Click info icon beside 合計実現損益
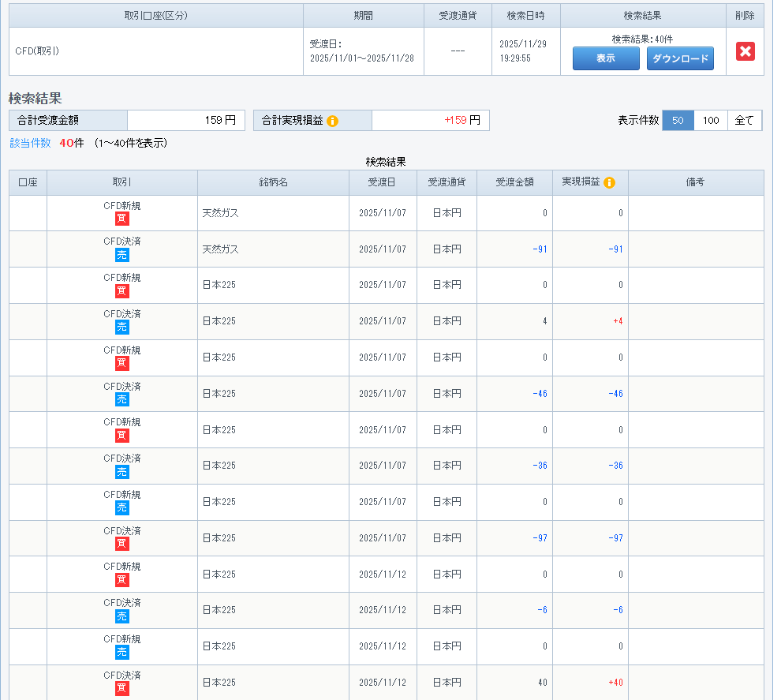 pyautogui.click(x=332, y=121)
